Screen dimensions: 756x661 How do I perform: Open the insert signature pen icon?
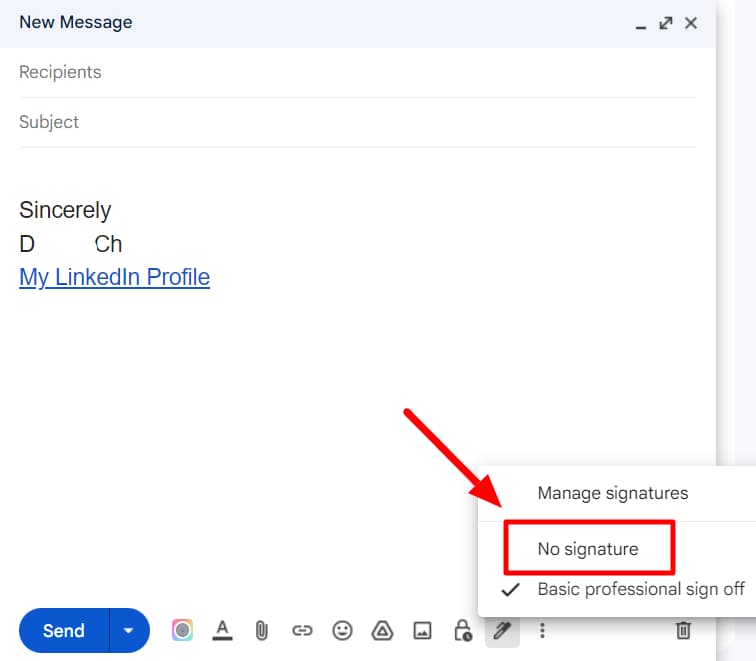coord(502,630)
